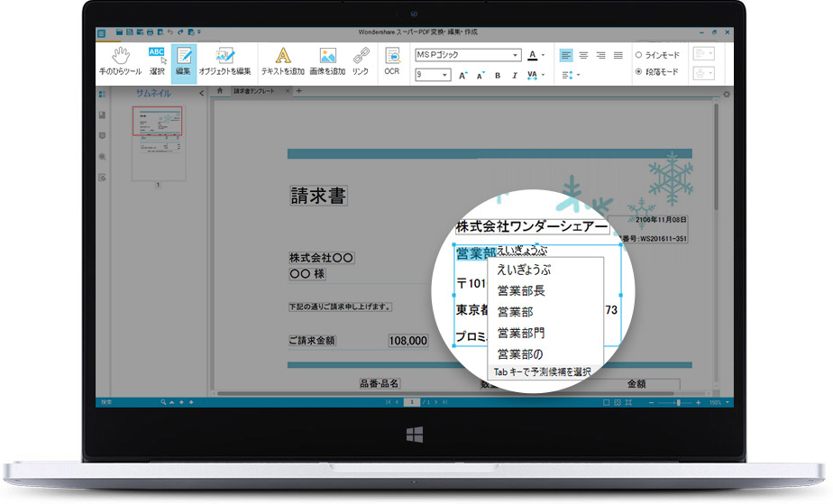Open the bottom left sidebar panel icon
The height and width of the screenshot is (504, 833).
click(x=102, y=178)
